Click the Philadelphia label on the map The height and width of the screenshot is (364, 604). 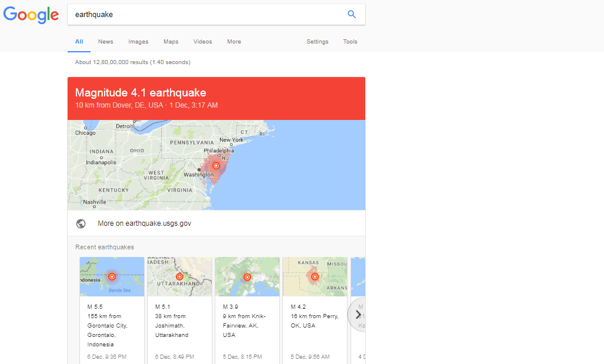(219, 151)
